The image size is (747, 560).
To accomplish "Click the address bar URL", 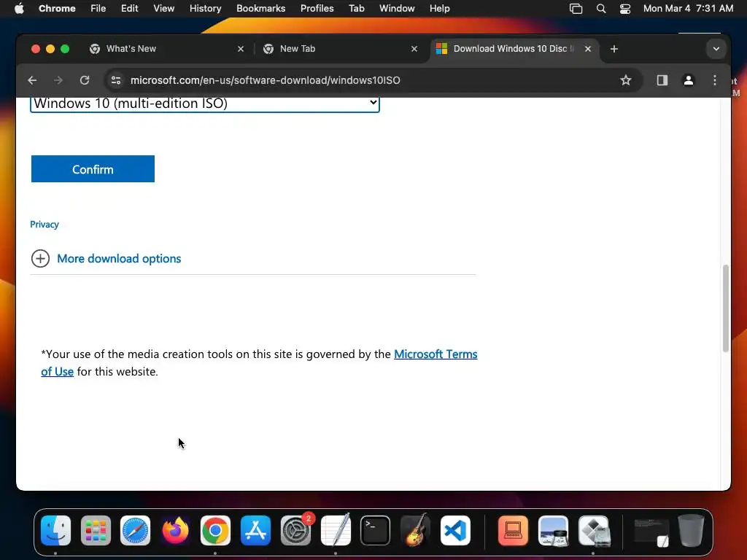I will [266, 80].
